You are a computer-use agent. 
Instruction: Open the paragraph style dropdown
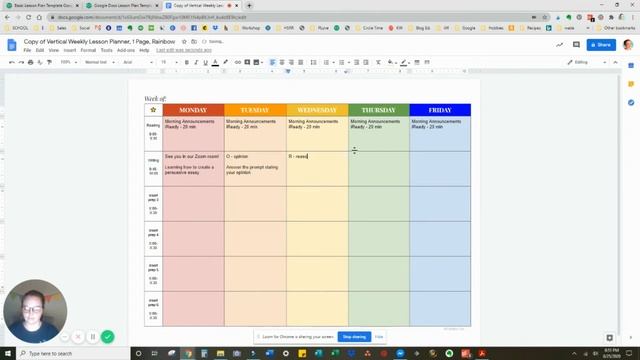coord(100,62)
